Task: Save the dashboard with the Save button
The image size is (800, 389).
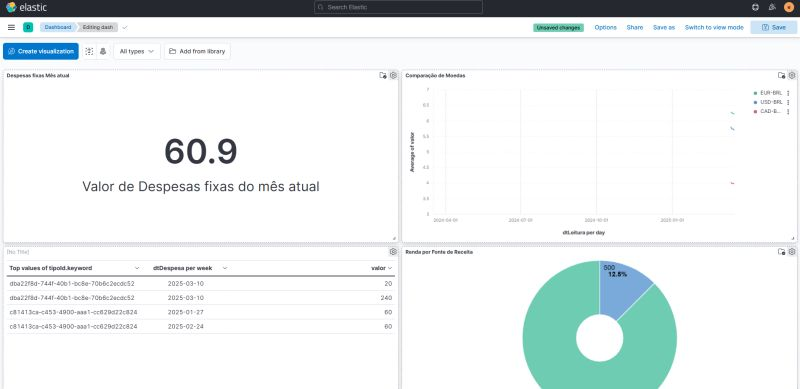Action: point(773,28)
